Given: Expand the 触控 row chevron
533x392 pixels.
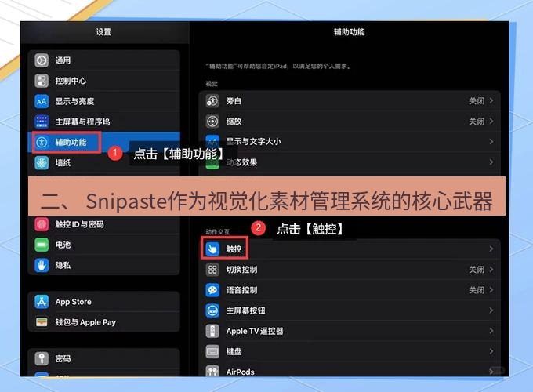Looking at the screenshot, I should 491,249.
